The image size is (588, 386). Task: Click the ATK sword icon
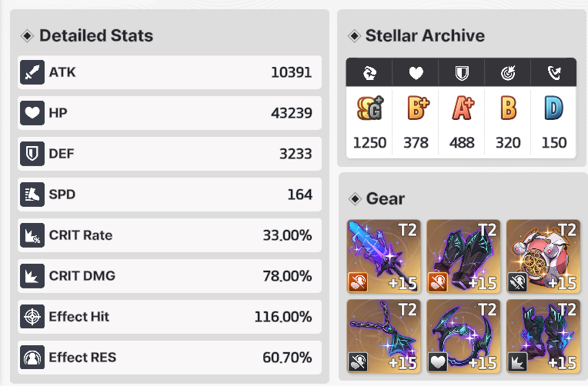pos(32,72)
